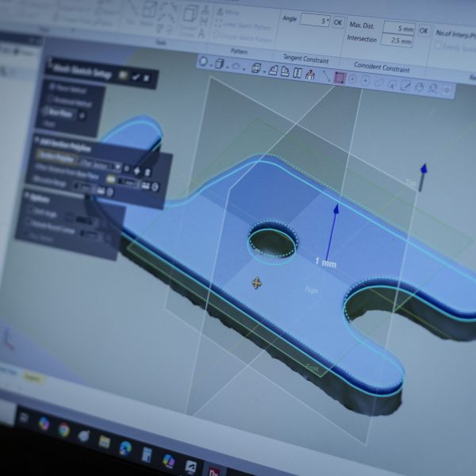Image resolution: width=476 pixels, height=476 pixels.
Task: Click the highlighted rectangle selection mode icon
Action: tap(340, 78)
